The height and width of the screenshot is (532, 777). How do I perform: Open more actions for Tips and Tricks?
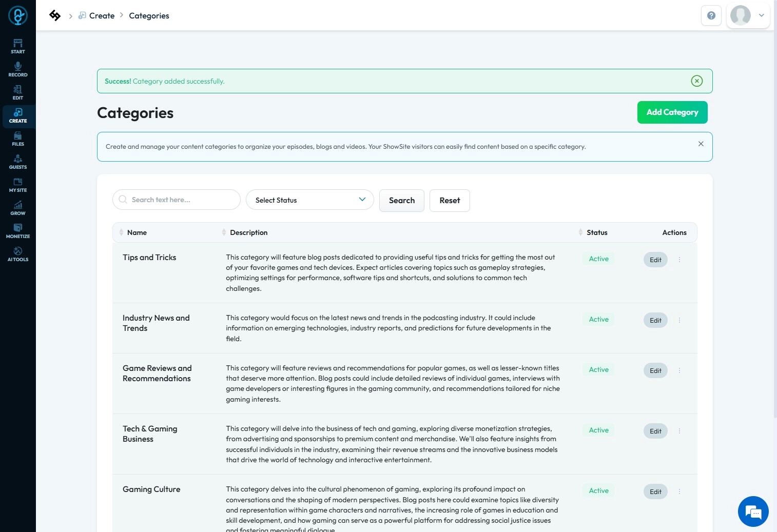[679, 260]
